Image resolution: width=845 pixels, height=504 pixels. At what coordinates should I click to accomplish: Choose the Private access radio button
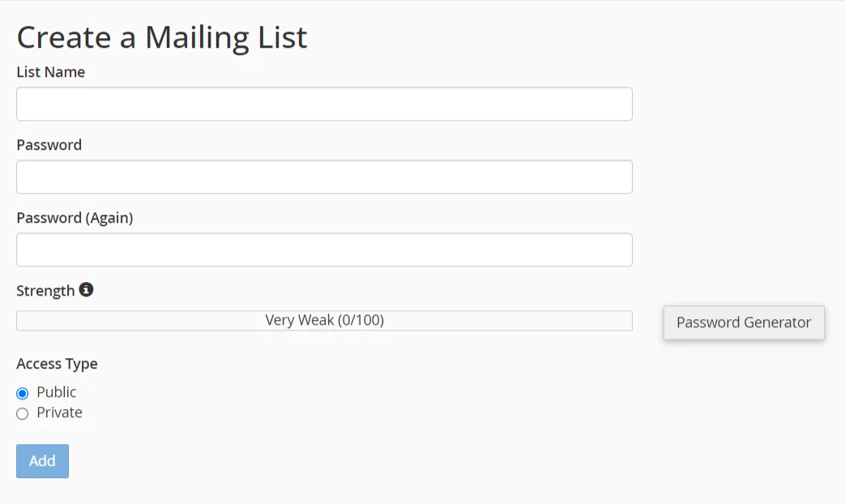coord(22,414)
